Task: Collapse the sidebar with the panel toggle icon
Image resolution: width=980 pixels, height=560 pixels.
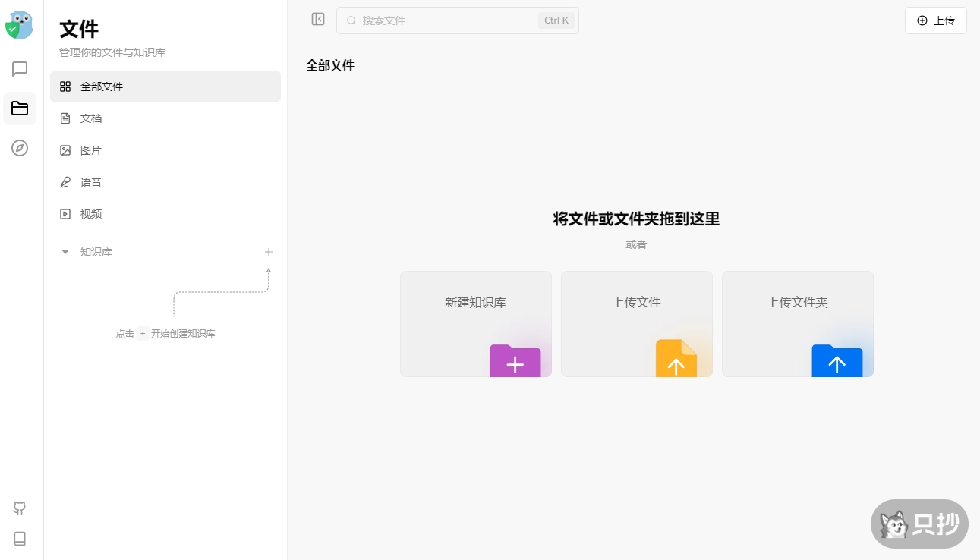Action: click(x=317, y=19)
